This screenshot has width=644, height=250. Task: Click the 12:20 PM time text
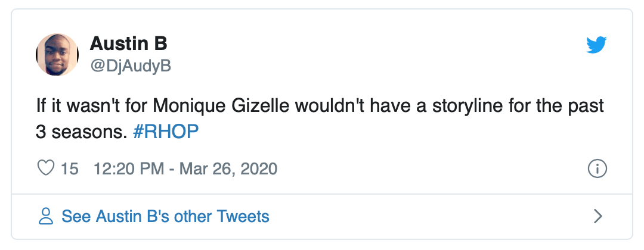[128, 169]
